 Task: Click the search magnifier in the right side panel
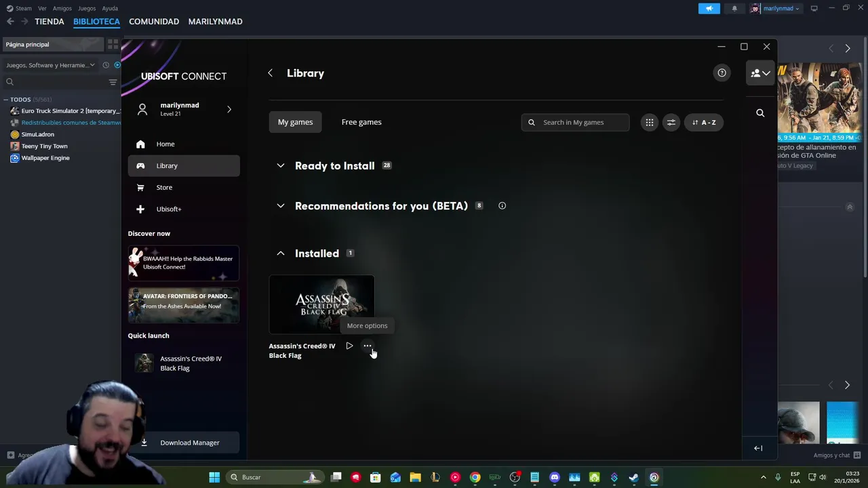tap(760, 113)
